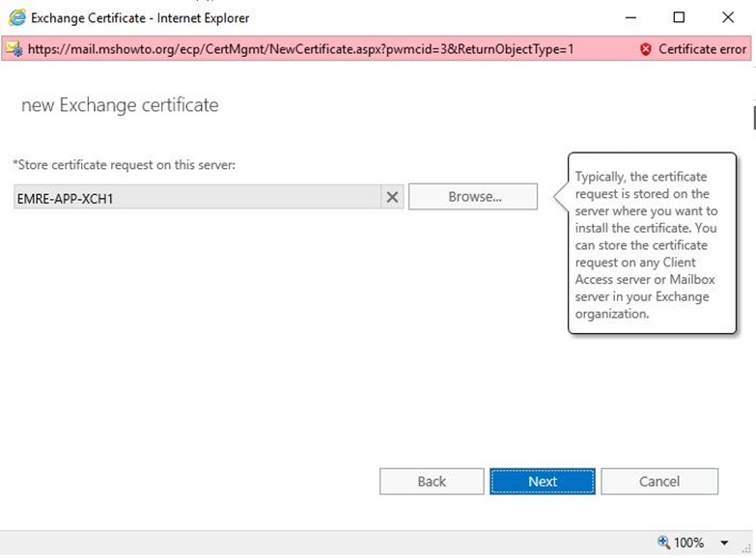Click 'Store certificate request on this server' label
756x558 pixels.
point(125,165)
